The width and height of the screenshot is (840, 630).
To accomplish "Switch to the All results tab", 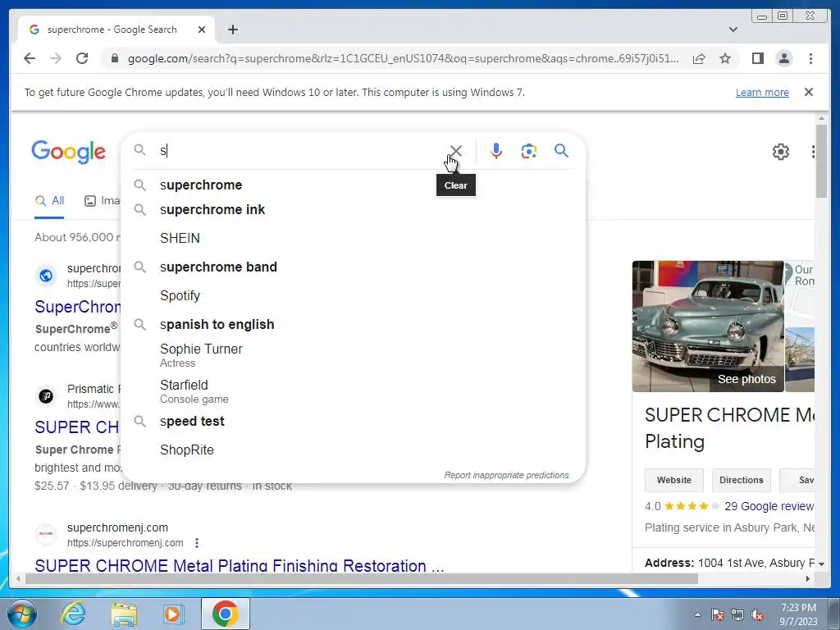I will tap(49, 201).
